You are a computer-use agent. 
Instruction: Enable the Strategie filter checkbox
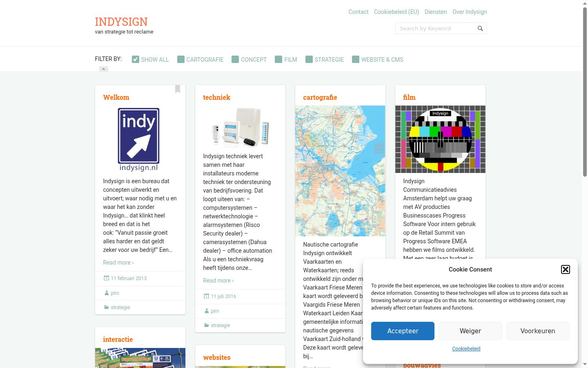(x=309, y=59)
